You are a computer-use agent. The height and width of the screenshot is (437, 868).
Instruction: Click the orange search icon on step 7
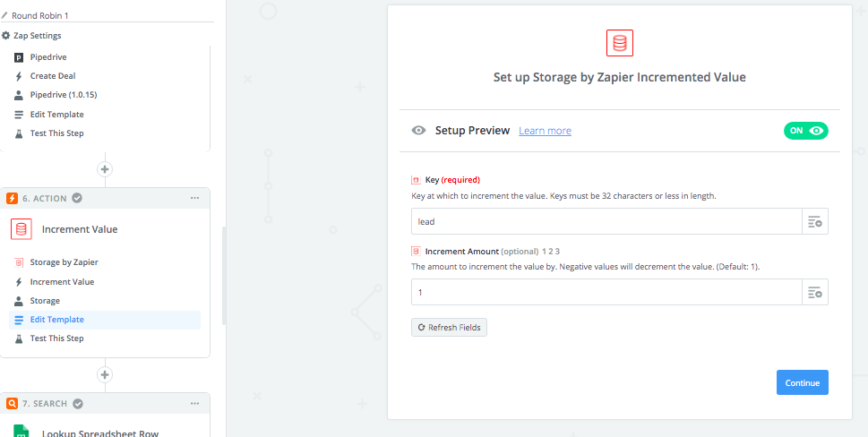[13, 403]
